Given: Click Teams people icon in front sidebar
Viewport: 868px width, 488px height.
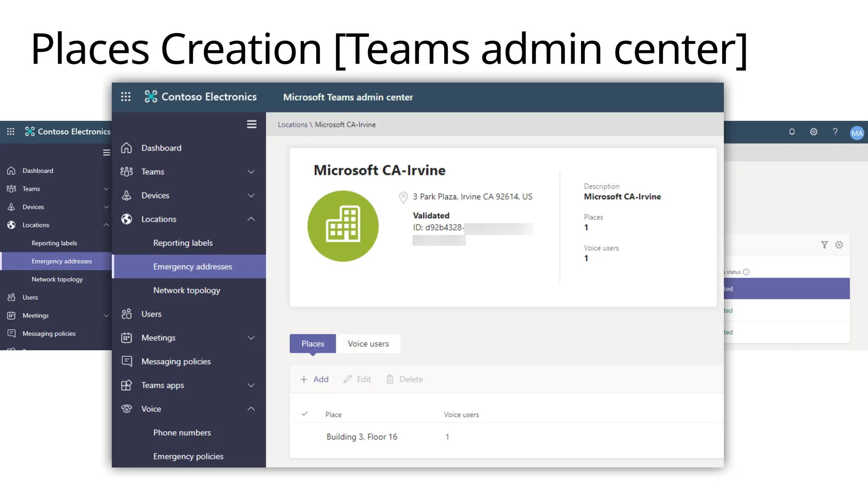Looking at the screenshot, I should [x=126, y=172].
